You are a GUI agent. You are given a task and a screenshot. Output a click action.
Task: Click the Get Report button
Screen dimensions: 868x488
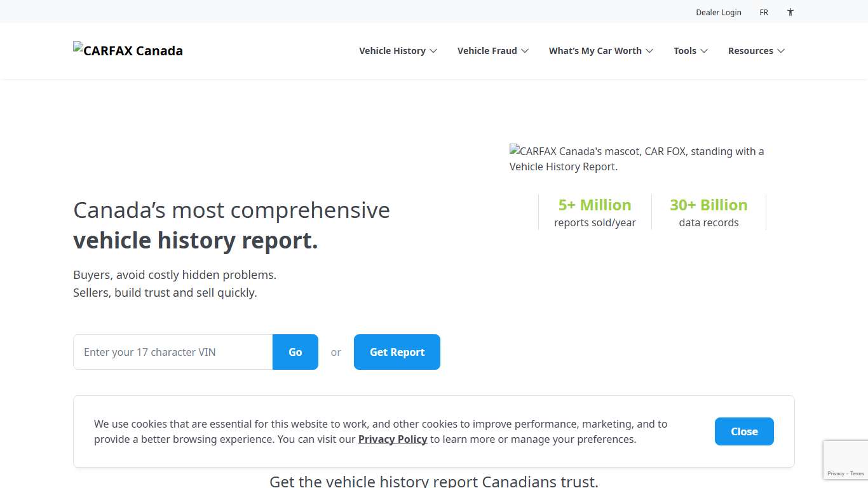click(397, 351)
